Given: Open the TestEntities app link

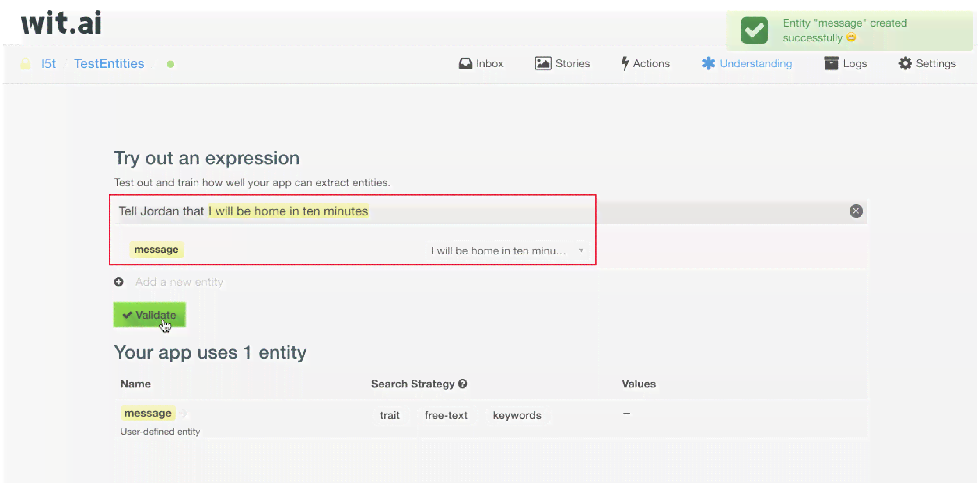Looking at the screenshot, I should coord(109,64).
